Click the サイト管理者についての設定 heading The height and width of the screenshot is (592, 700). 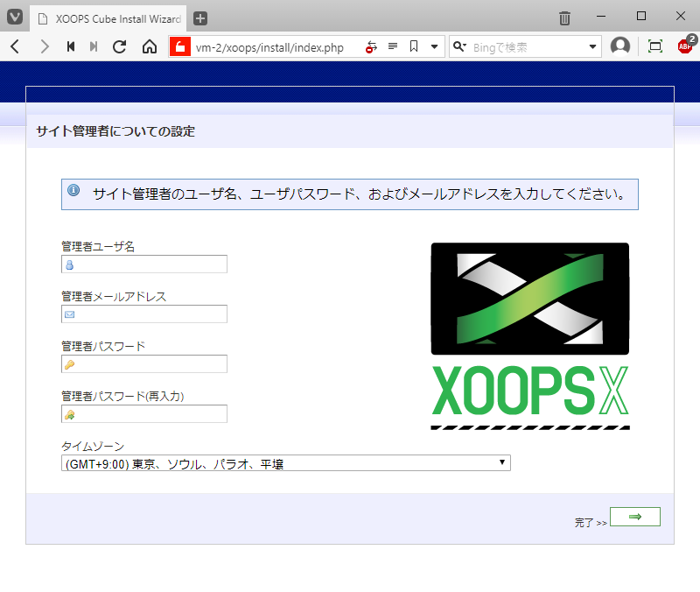pyautogui.click(x=115, y=131)
